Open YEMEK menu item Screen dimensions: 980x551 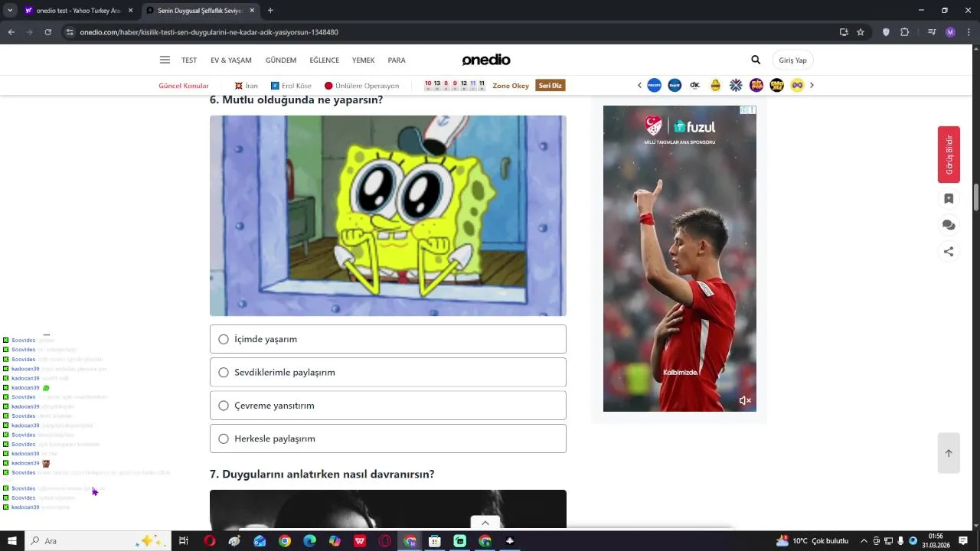point(363,60)
